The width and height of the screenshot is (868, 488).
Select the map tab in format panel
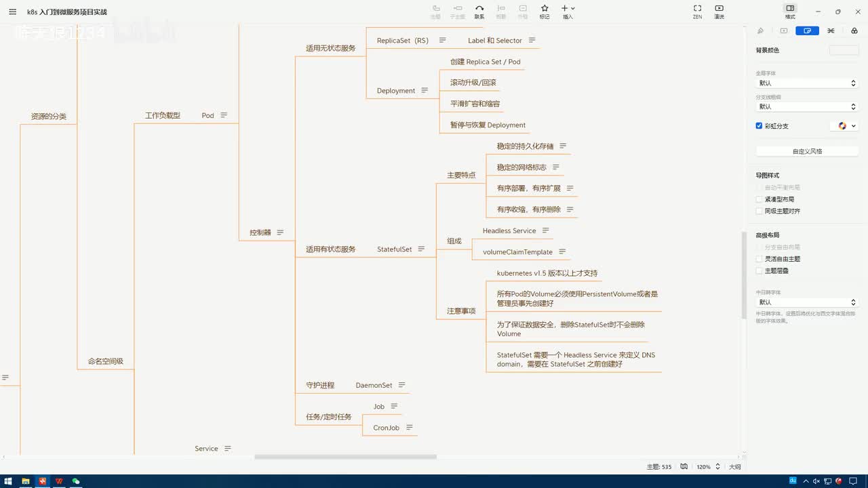pos(807,30)
